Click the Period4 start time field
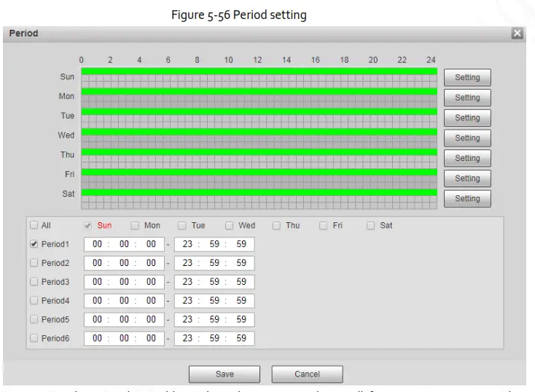The width and height of the screenshot is (535, 392). coord(124,301)
